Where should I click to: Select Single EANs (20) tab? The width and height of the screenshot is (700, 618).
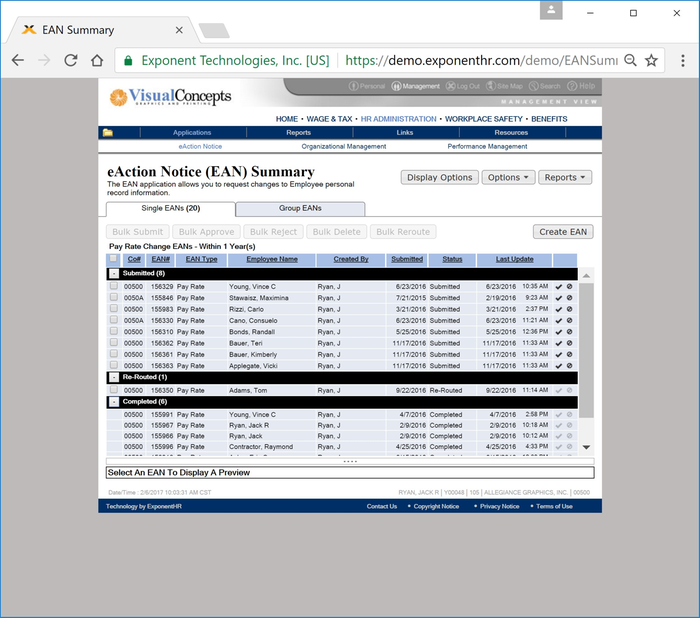tap(171, 209)
